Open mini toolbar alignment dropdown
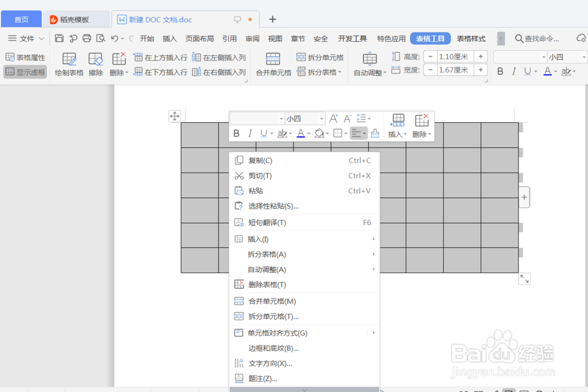The image size is (588, 392). tap(359, 133)
